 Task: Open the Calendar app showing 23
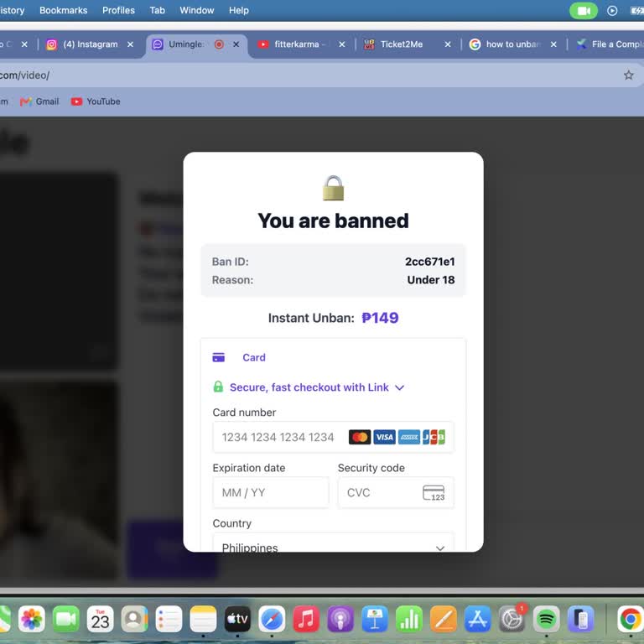(101, 619)
